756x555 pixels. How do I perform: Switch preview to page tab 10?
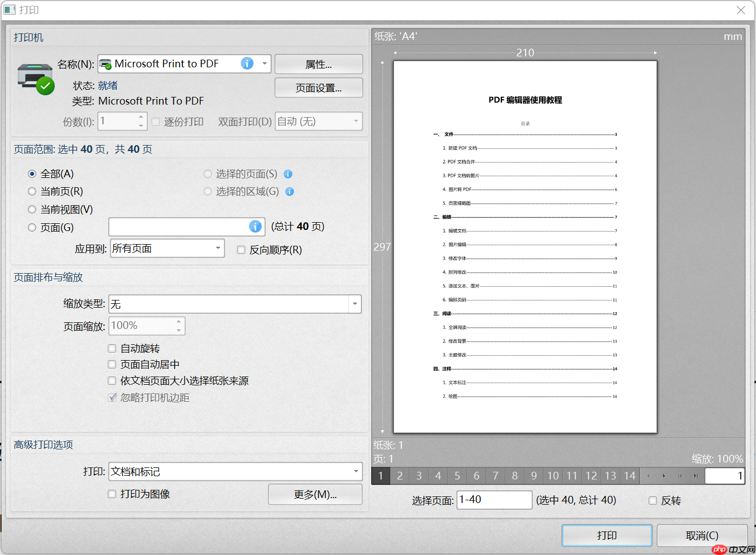coord(553,476)
